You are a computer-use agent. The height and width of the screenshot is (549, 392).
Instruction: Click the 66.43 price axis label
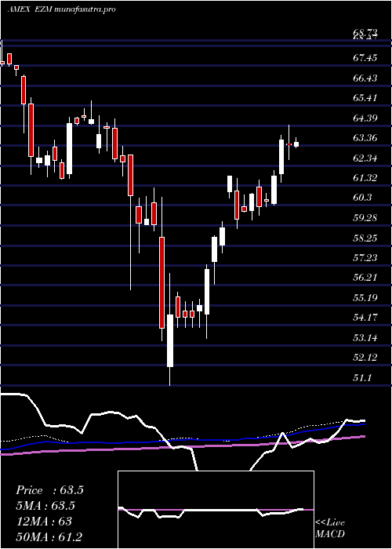[x=365, y=78]
